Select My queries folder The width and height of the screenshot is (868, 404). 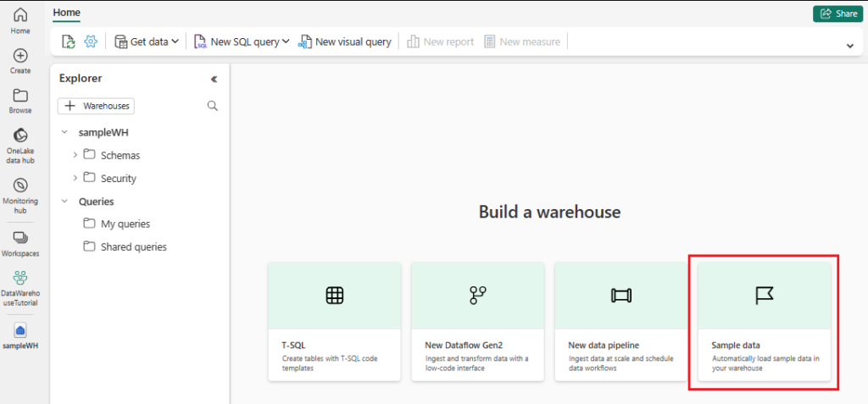point(125,224)
